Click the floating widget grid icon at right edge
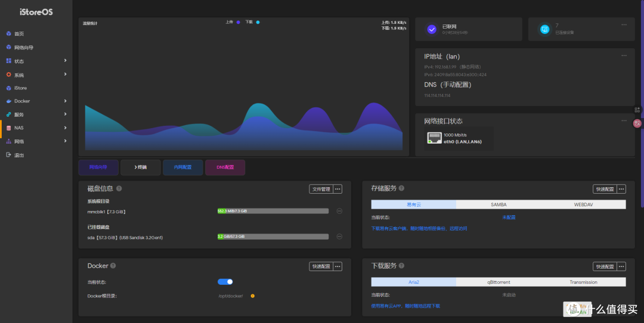Image resolution: width=644 pixels, height=323 pixels. (x=637, y=110)
